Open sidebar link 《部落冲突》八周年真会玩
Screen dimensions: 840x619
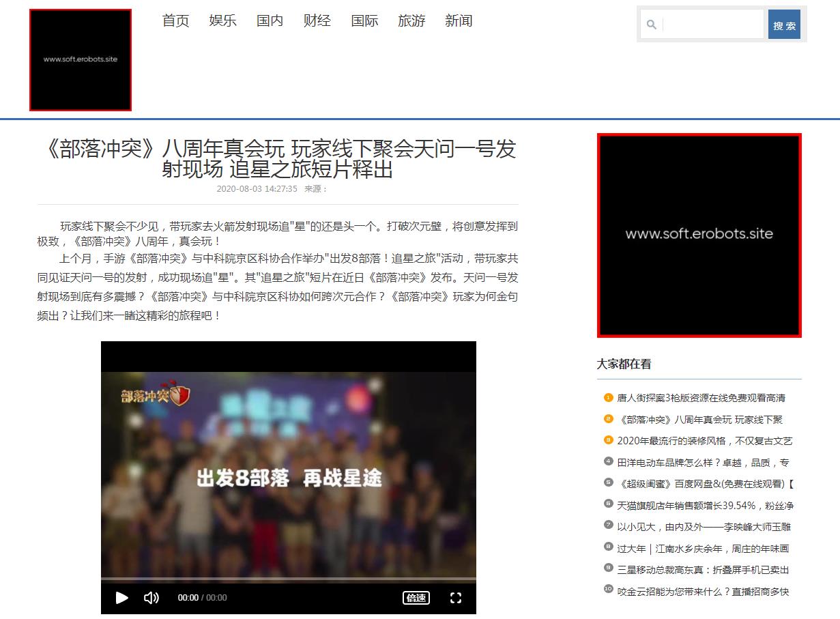pyautogui.click(x=699, y=419)
